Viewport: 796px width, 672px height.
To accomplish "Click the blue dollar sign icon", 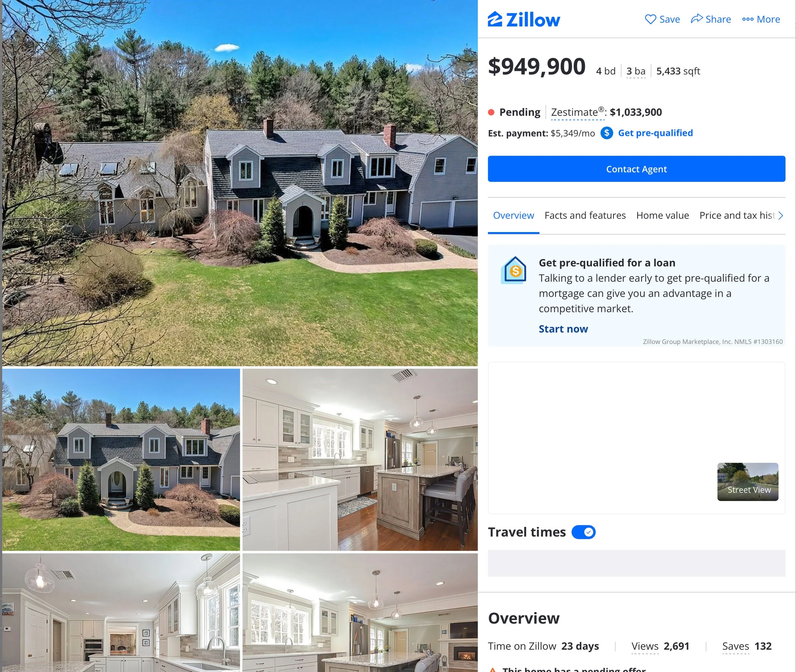I will [607, 133].
